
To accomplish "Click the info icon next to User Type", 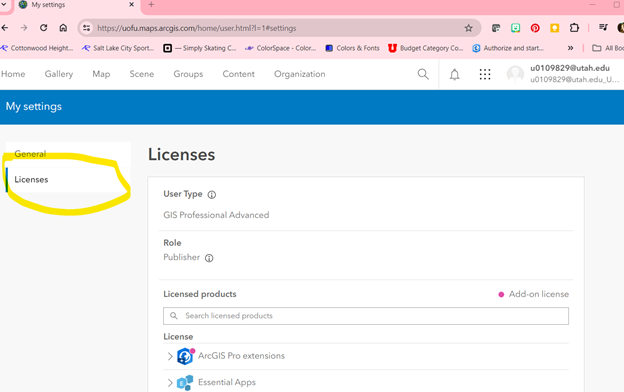I will [212, 195].
